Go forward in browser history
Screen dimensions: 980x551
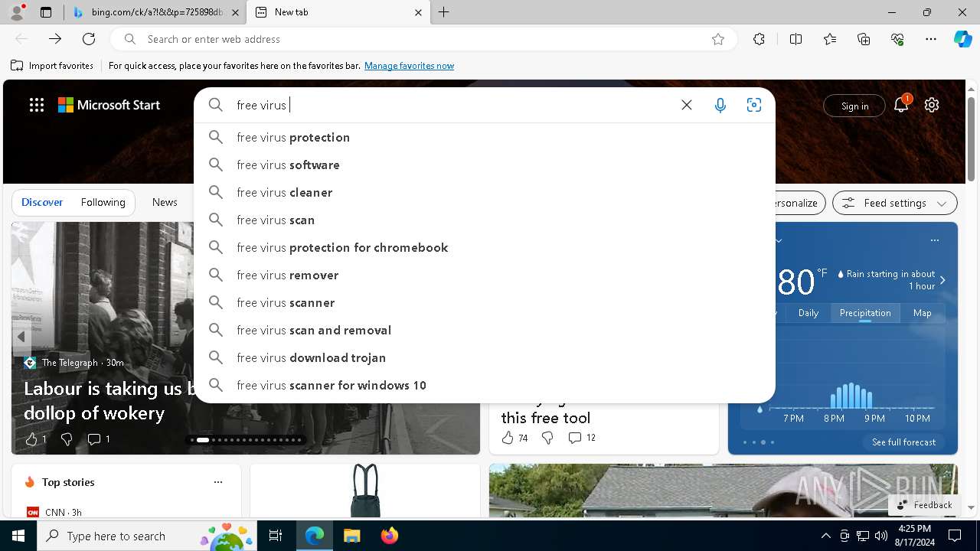[x=55, y=39]
